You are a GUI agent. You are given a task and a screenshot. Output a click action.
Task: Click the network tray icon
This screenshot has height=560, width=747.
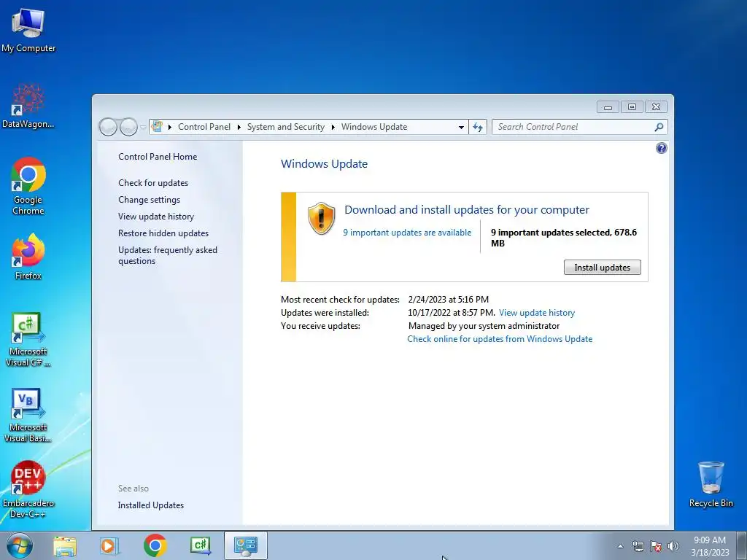point(638,546)
